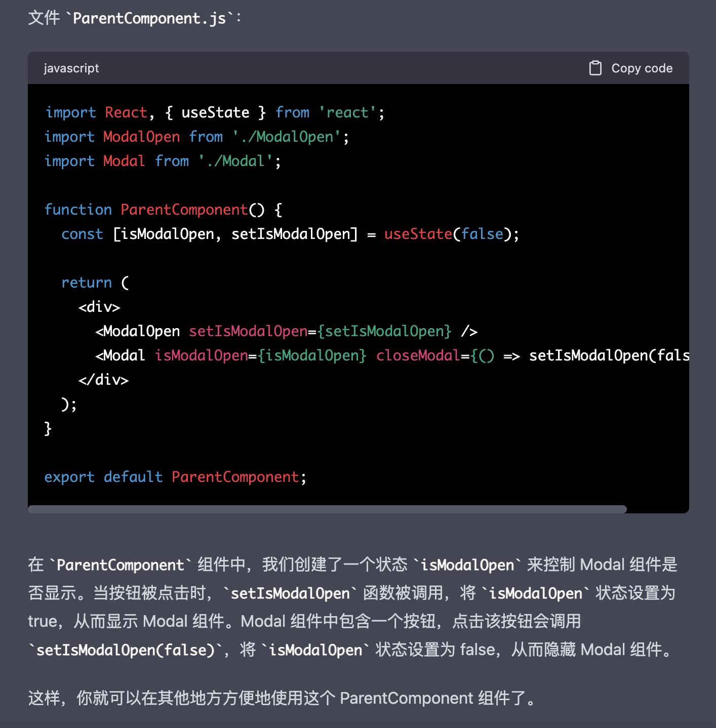Click the export default ParentComponent line
The width and height of the screenshot is (716, 728).
[175, 476]
